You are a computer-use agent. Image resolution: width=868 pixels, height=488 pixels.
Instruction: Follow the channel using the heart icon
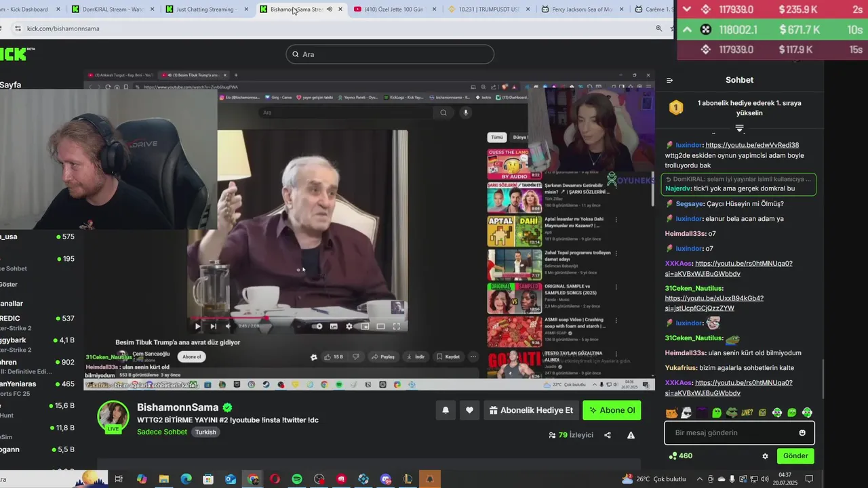pyautogui.click(x=469, y=410)
